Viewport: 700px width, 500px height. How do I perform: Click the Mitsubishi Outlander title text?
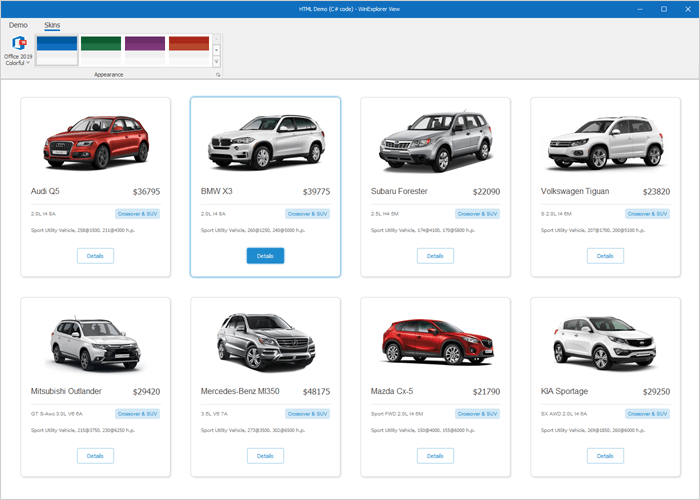point(66,391)
